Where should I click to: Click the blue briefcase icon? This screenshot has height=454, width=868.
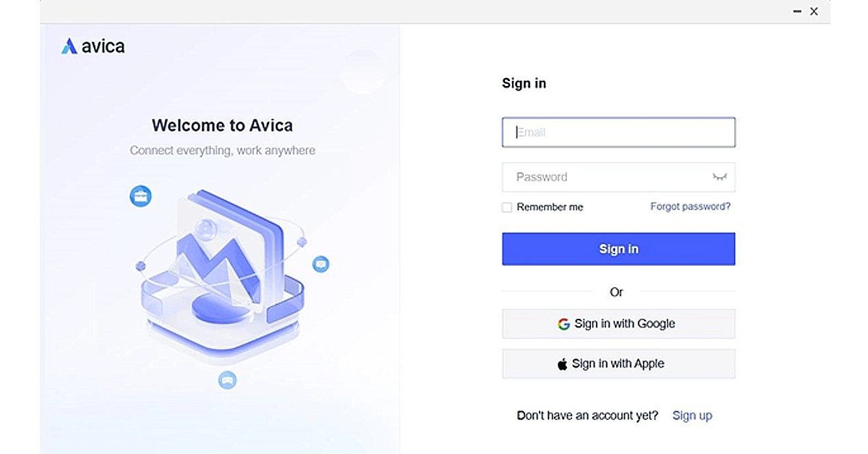[140, 196]
